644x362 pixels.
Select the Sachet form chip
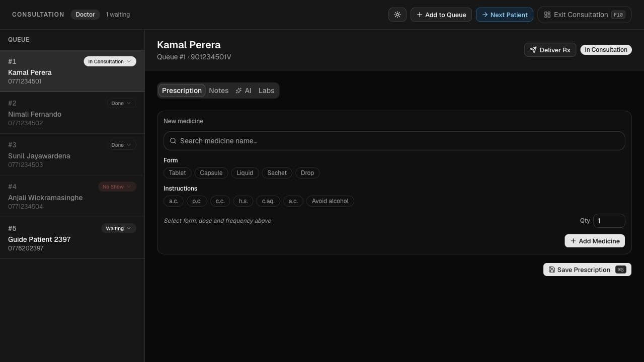pyautogui.click(x=277, y=173)
